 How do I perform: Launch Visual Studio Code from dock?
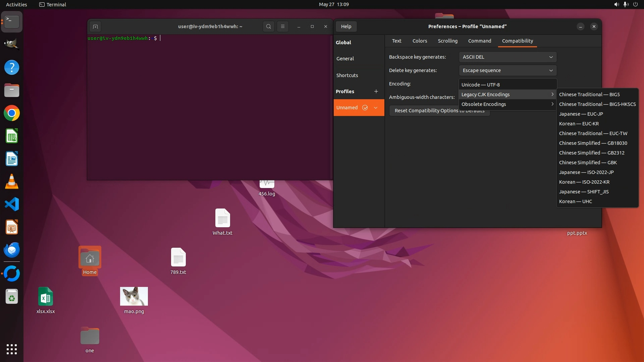[12, 204]
